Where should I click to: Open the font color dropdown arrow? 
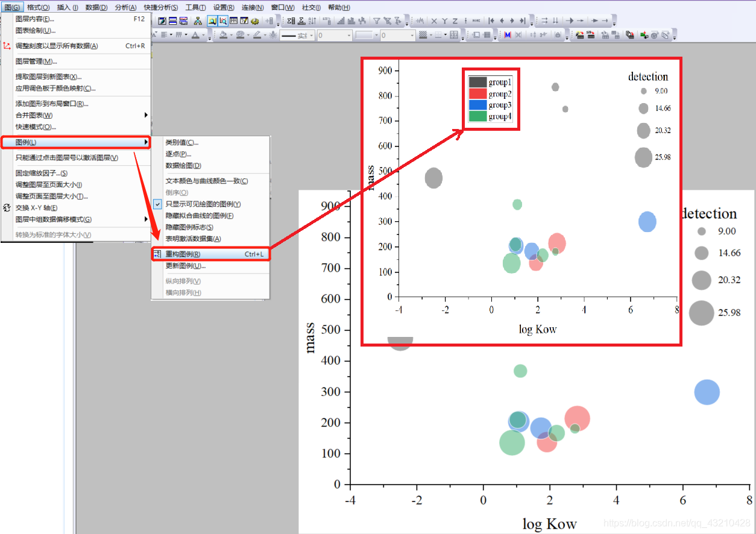tap(203, 35)
